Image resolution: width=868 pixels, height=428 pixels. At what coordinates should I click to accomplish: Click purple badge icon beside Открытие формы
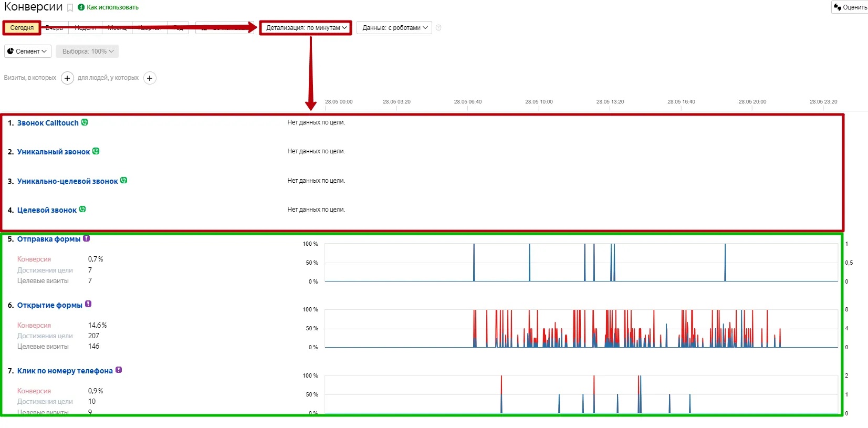[88, 304]
